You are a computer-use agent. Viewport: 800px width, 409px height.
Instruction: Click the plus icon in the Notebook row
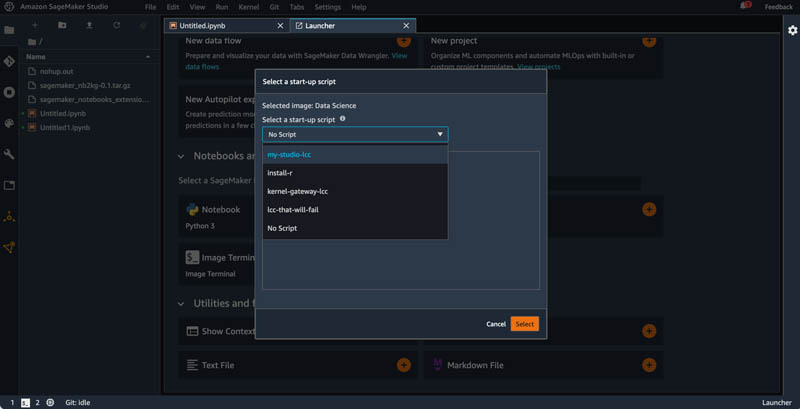point(649,209)
